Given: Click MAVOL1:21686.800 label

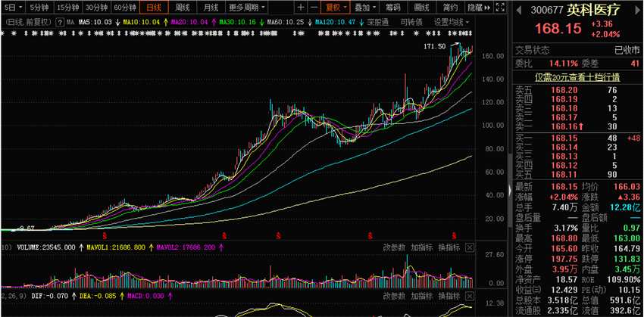Looking at the screenshot, I should point(116,247).
